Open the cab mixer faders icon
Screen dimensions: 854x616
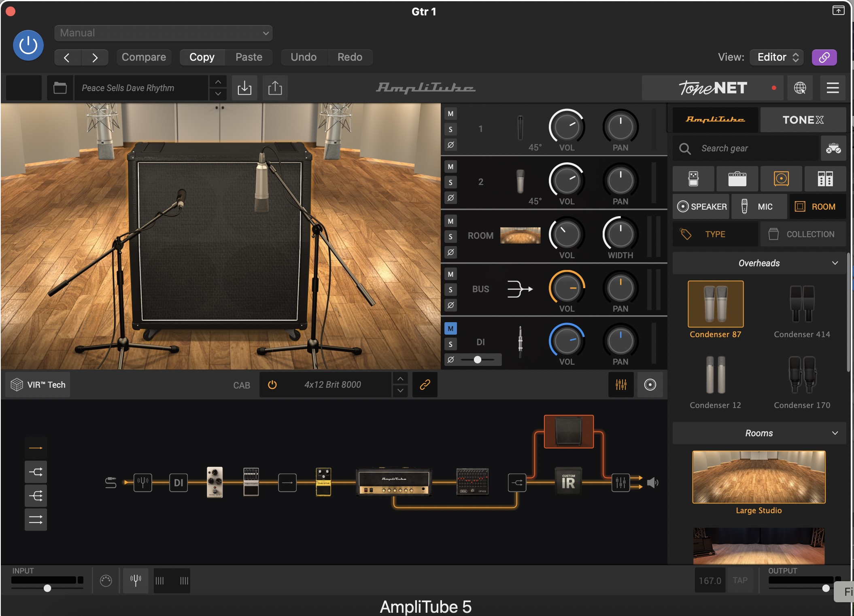click(x=621, y=384)
